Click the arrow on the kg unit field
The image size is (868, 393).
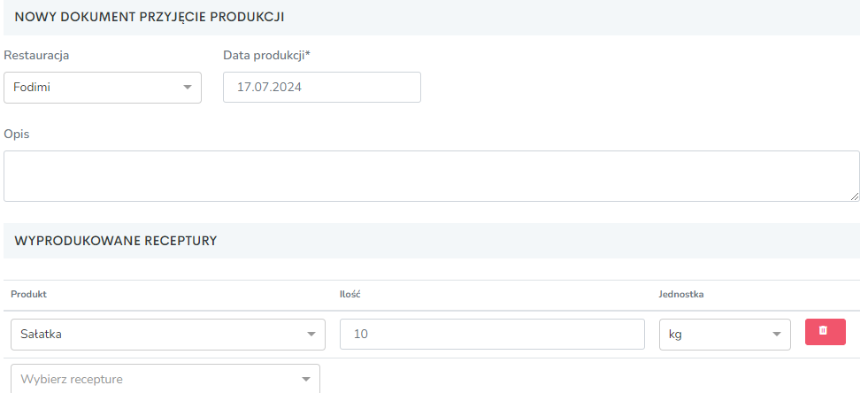[x=777, y=335]
